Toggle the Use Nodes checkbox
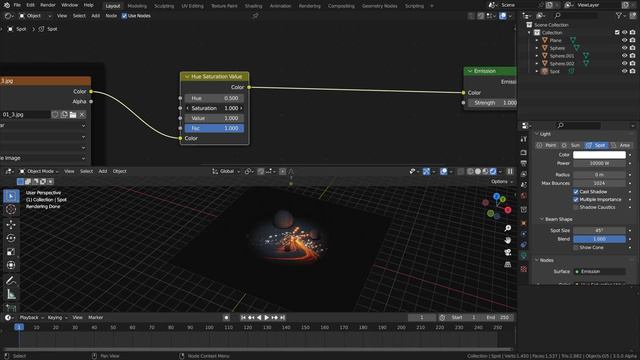 [x=124, y=16]
